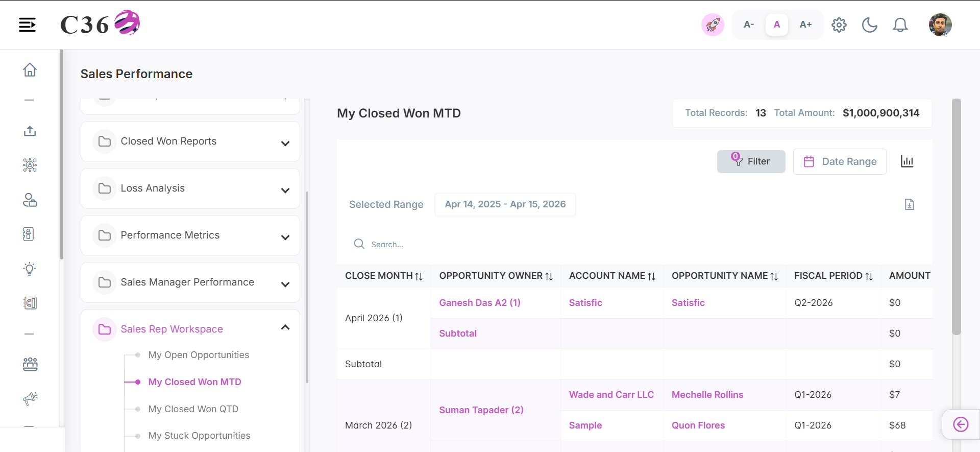Open My Open Opportunities report
The width and height of the screenshot is (980, 452).
[199, 355]
